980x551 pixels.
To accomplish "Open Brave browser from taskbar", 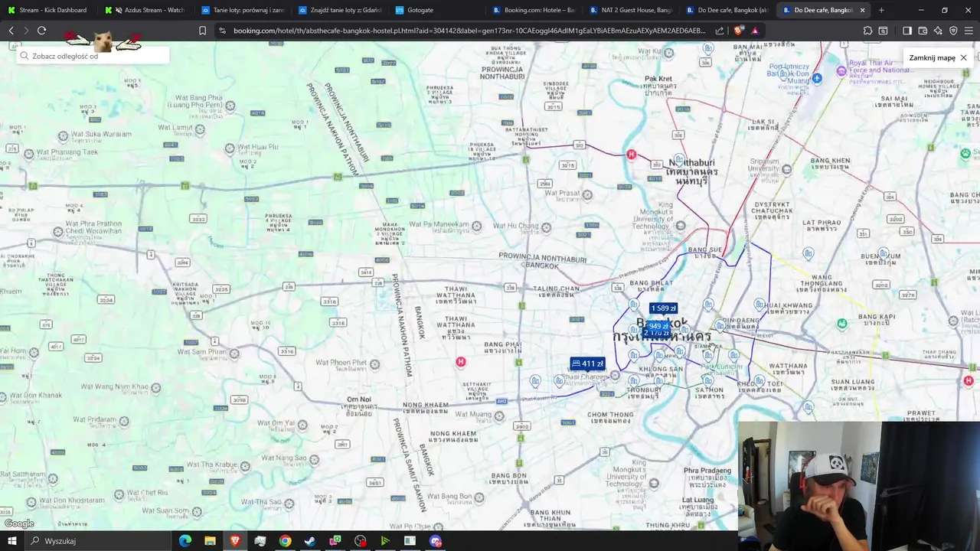I will pos(235,541).
